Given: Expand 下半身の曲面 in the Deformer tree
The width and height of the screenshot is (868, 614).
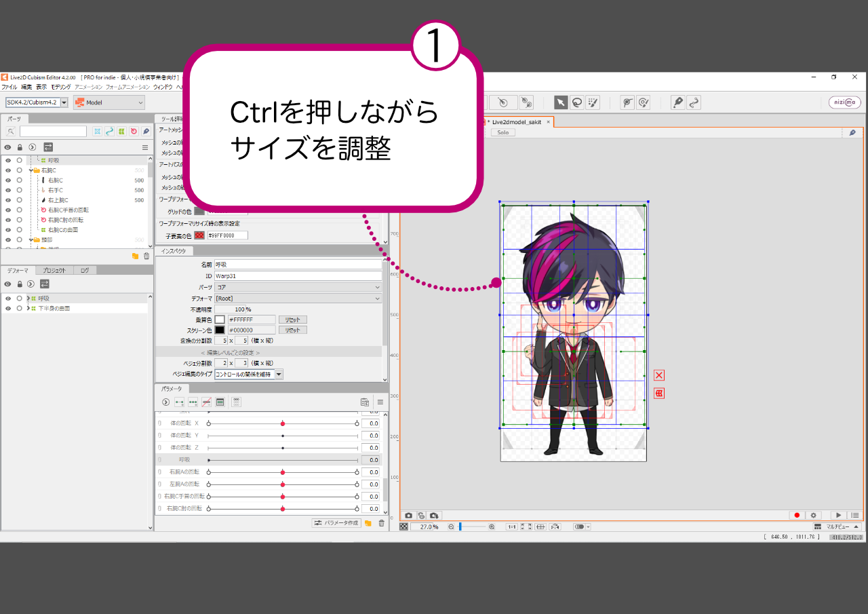Looking at the screenshot, I should pos(28,308).
